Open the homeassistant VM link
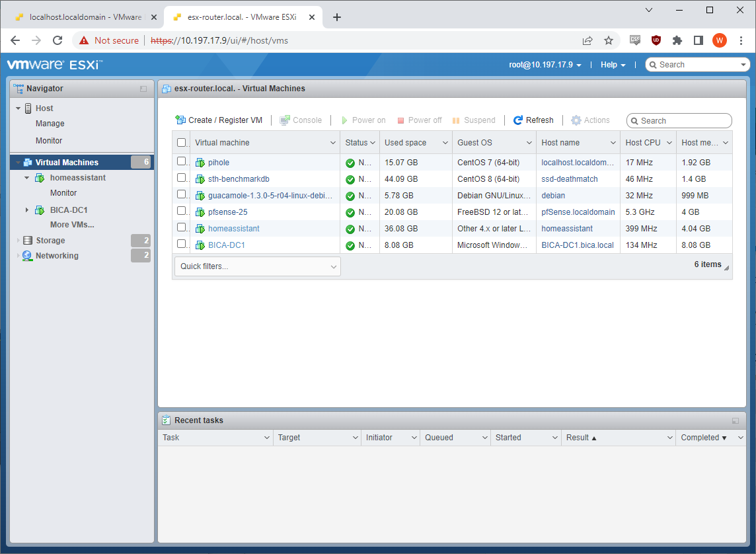 pos(233,229)
